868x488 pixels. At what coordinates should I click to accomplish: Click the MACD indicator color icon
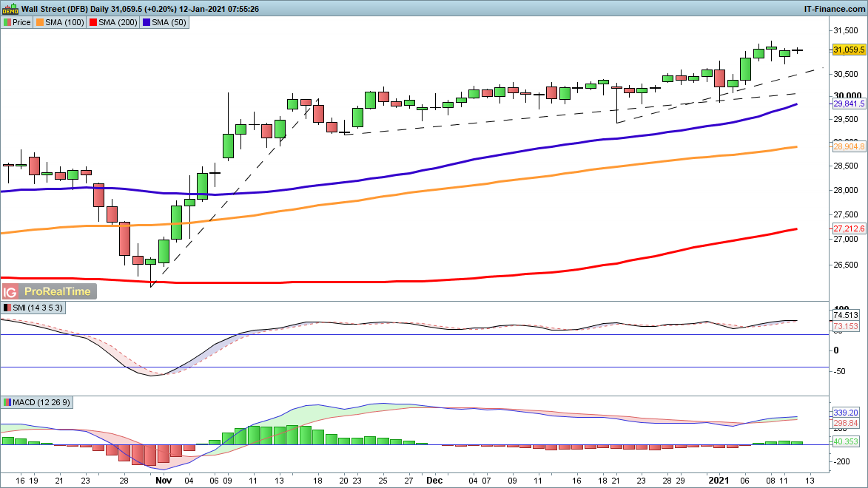click(x=7, y=402)
